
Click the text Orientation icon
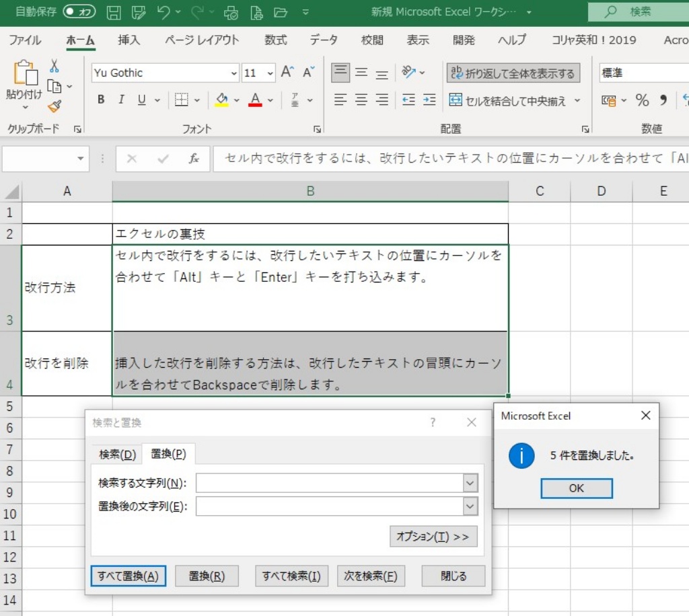pyautogui.click(x=408, y=72)
